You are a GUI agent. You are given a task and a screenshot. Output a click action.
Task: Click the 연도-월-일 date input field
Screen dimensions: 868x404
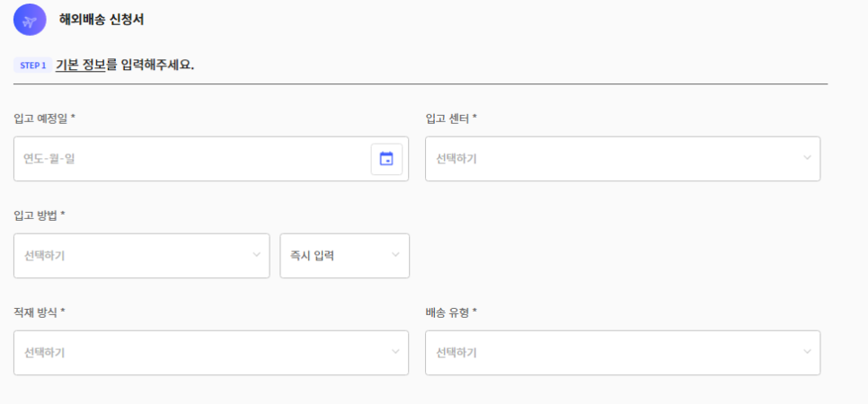[192, 159]
